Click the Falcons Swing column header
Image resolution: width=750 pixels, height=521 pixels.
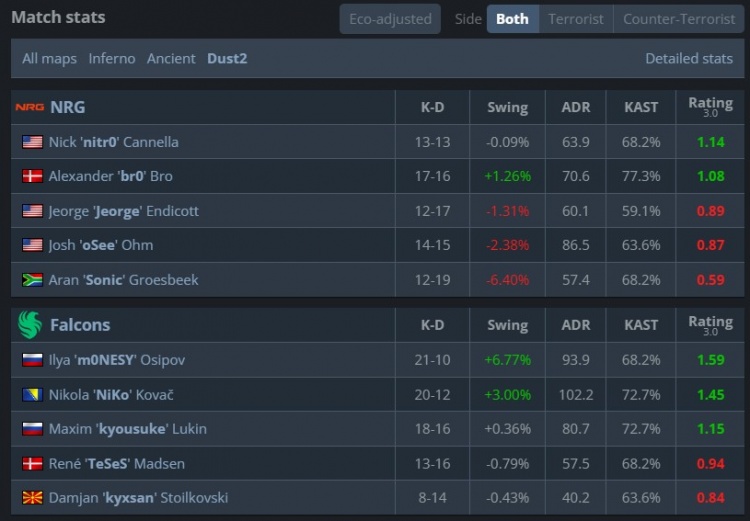[507, 324]
